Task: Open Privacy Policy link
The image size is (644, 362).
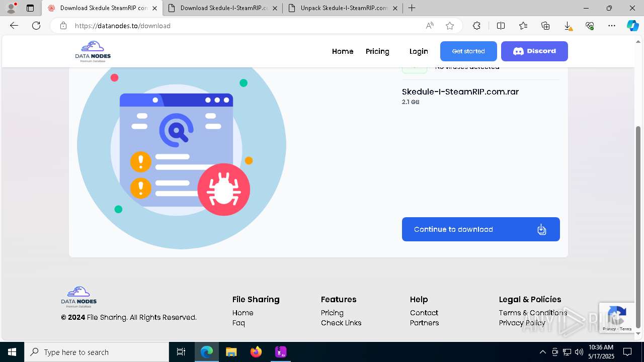Action: pos(522,323)
